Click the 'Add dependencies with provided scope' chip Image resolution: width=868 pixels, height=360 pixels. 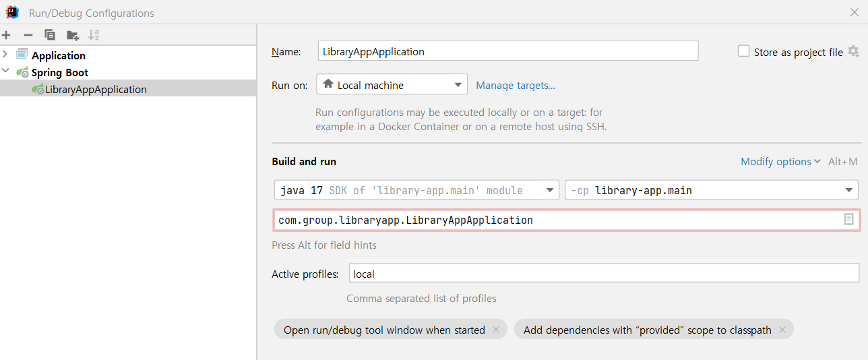pos(647,330)
